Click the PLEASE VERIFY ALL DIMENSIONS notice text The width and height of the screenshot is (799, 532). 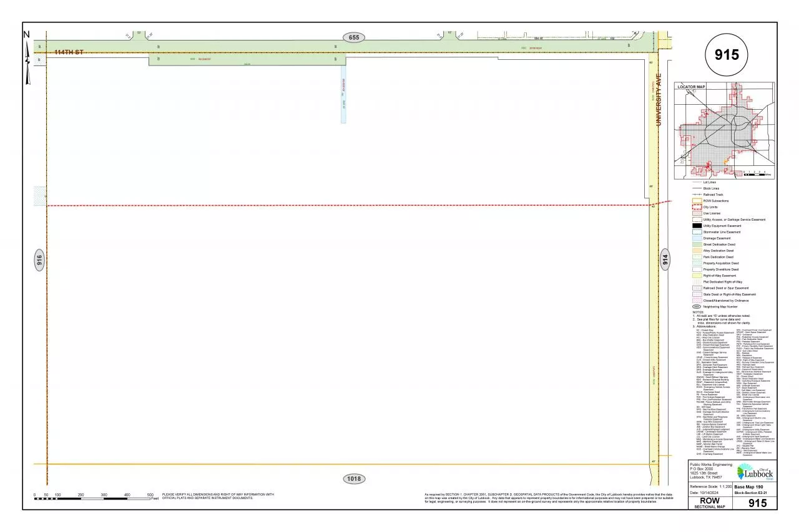point(218,496)
